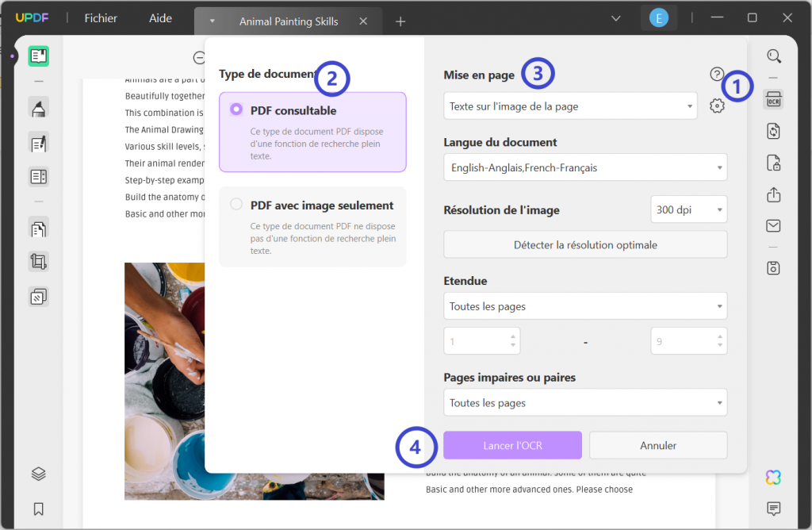Screen dimensions: 812x530
Task: Open the Bookmarks panel
Action: point(38,509)
